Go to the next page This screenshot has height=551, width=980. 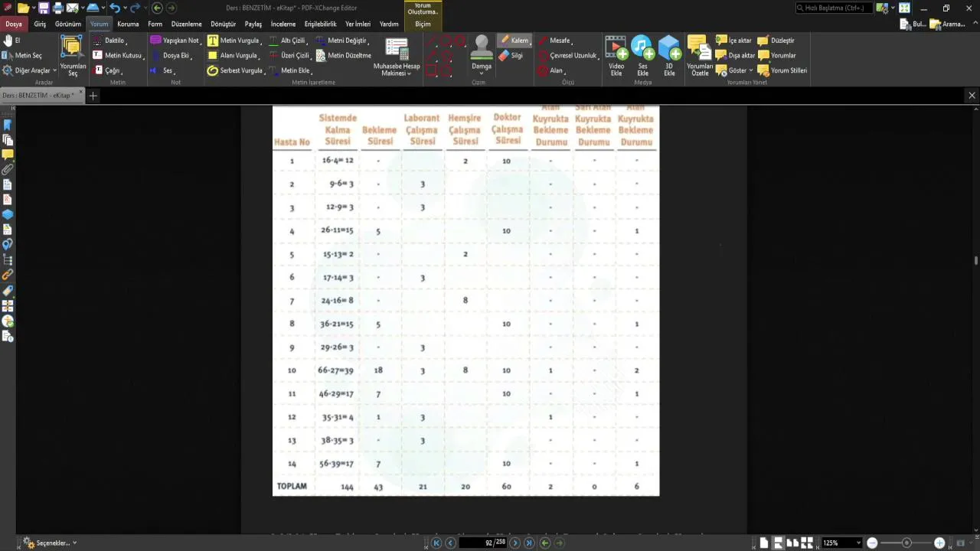[514, 543]
